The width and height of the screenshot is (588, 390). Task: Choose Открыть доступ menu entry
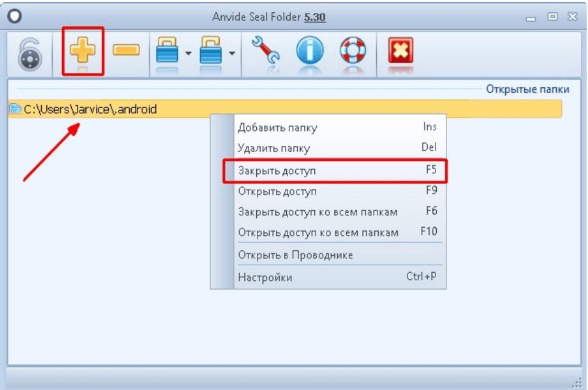[278, 192]
